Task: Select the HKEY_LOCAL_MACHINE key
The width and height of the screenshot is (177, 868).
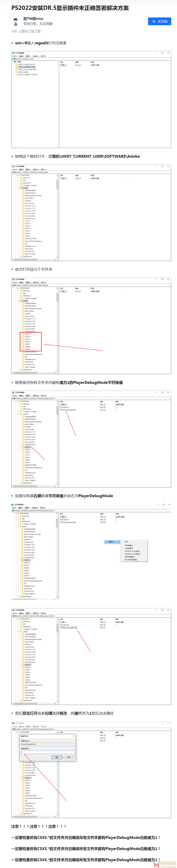Action: [x=27, y=69]
